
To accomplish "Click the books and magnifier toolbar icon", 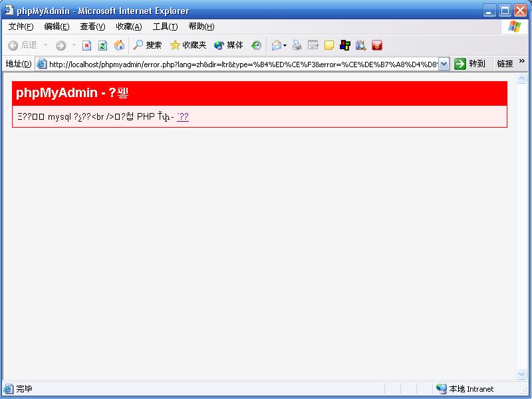I will pos(360,45).
